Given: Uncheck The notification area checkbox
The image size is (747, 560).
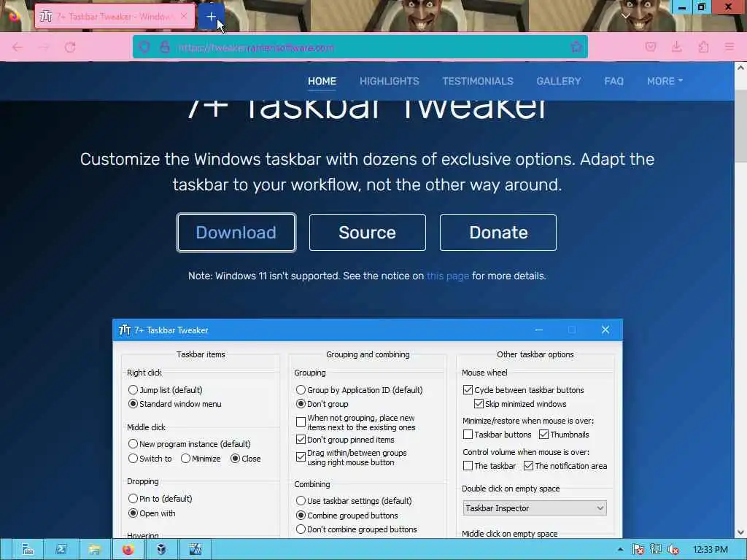Looking at the screenshot, I should 528,466.
